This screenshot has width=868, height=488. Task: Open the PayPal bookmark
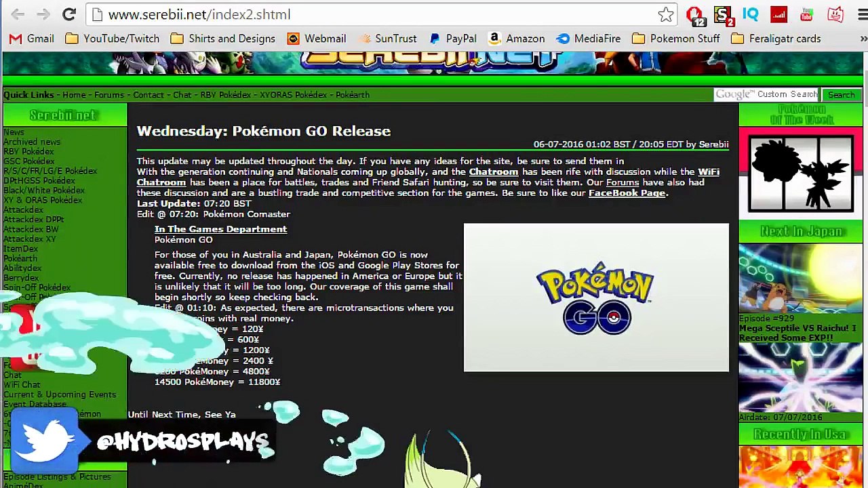[453, 39]
